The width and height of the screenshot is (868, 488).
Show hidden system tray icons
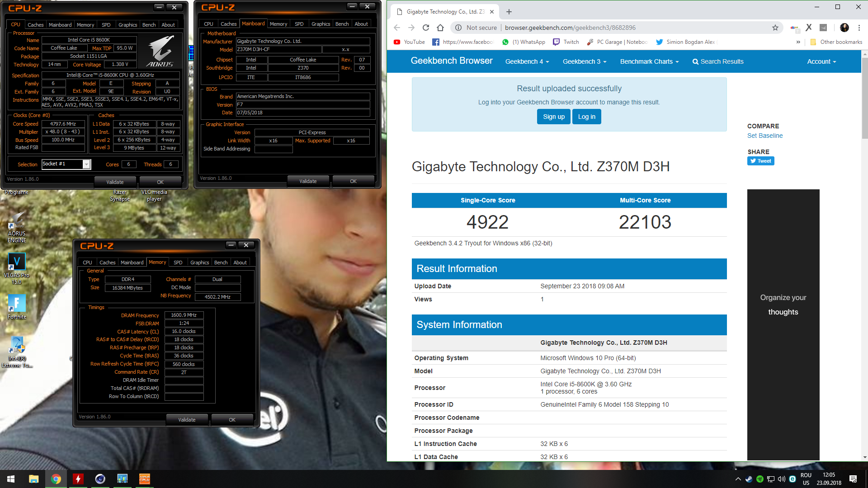coord(738,479)
